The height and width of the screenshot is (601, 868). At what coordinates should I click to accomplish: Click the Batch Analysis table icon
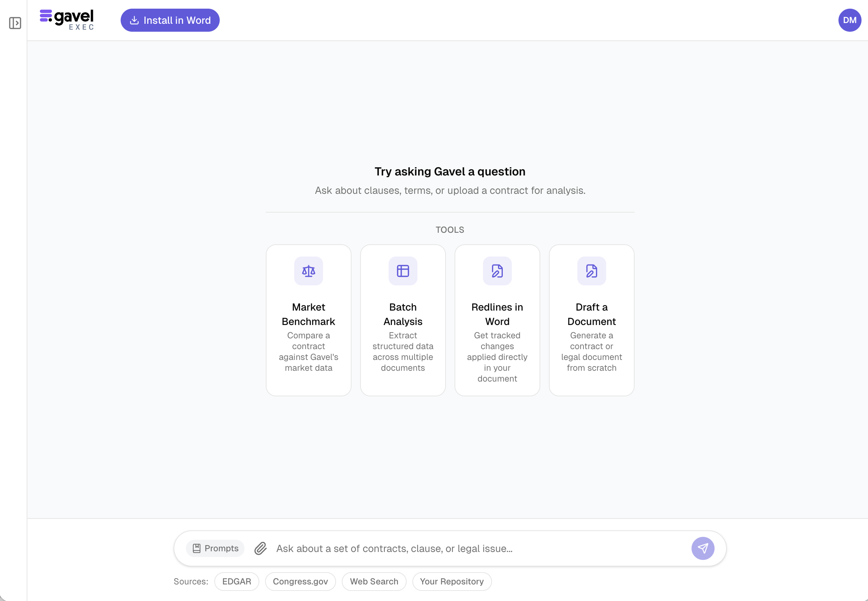[403, 271]
